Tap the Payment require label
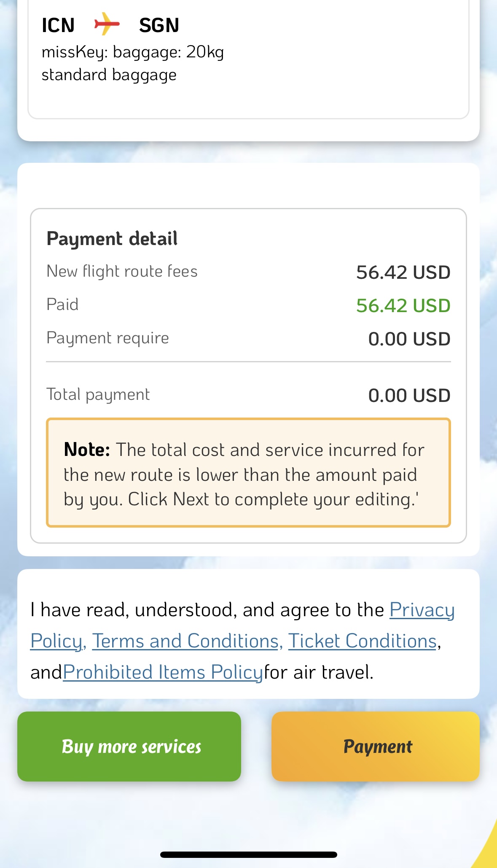 click(107, 338)
